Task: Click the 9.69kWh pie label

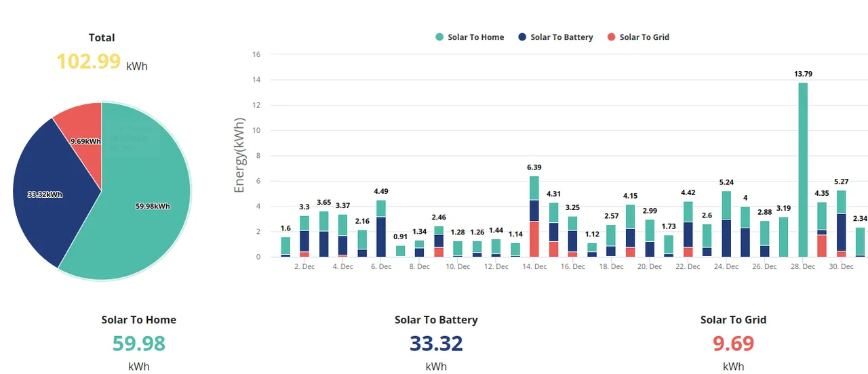Action: coord(85,142)
